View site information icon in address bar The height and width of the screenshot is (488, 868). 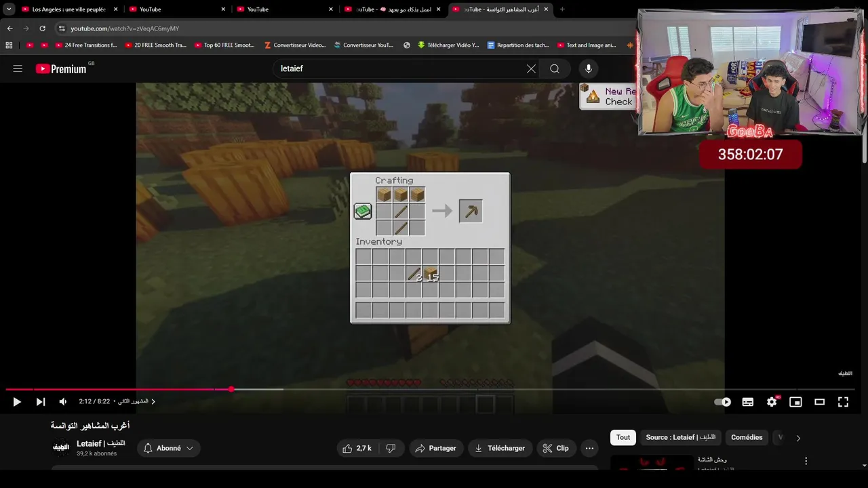coord(62,28)
